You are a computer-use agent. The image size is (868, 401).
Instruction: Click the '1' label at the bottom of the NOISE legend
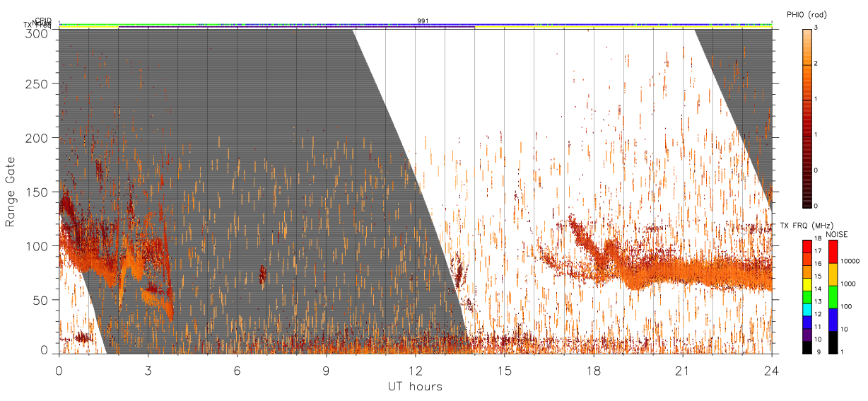click(842, 351)
